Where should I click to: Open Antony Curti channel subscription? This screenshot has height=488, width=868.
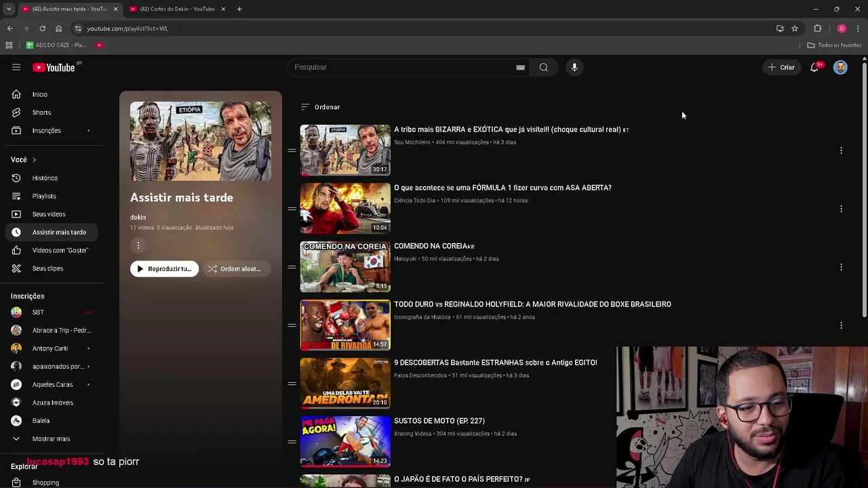(x=52, y=348)
